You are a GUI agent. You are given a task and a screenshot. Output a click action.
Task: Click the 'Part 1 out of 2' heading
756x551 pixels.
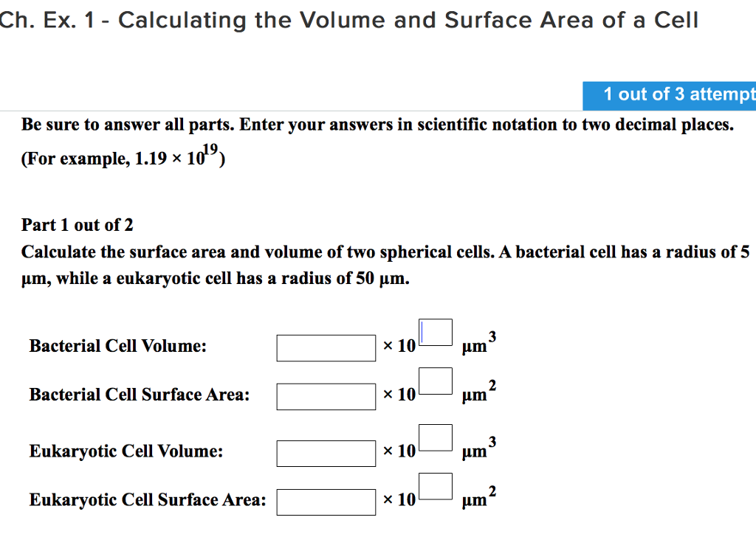click(x=78, y=225)
